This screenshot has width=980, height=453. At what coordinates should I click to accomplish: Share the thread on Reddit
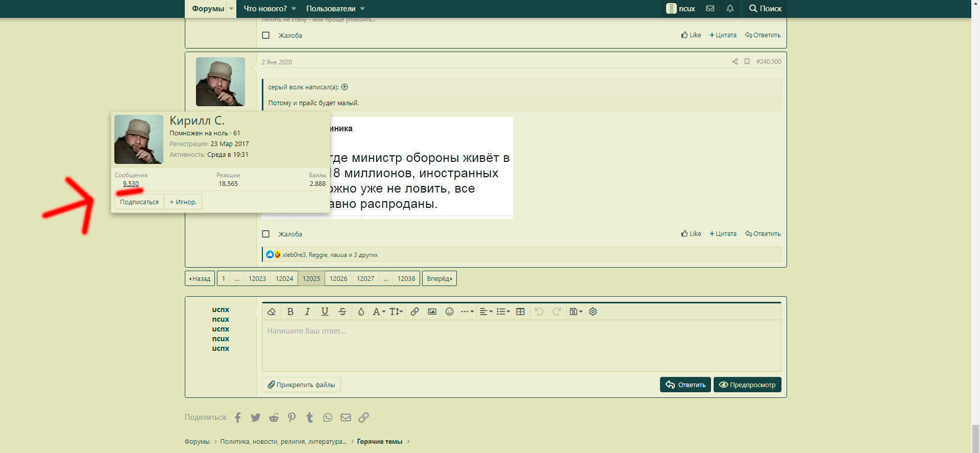(274, 418)
